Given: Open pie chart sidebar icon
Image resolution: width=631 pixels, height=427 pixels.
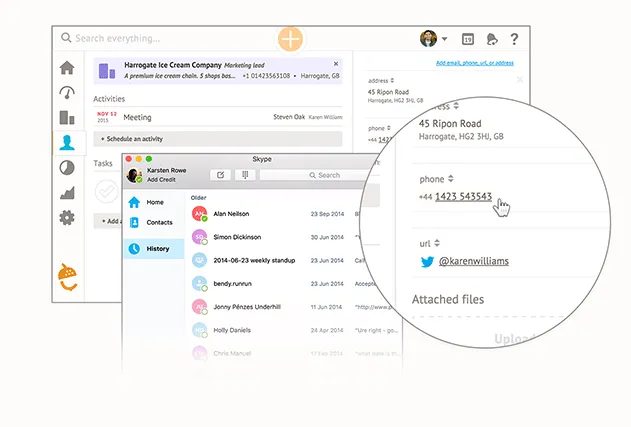Looking at the screenshot, I should point(67,167).
